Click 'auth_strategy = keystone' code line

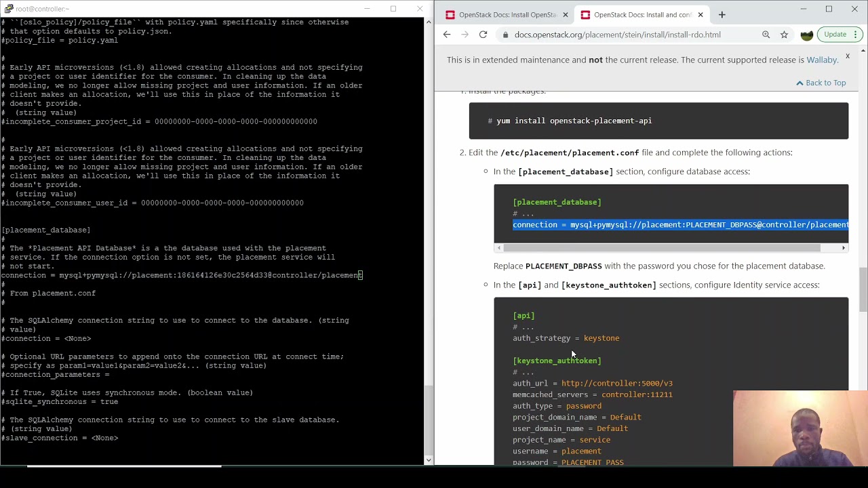point(566,338)
